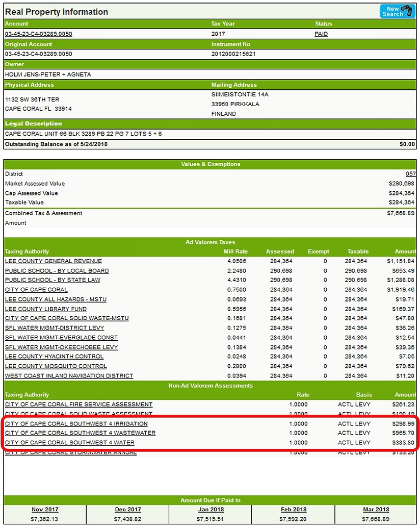Open the LEE COUNTY LIBRARY FUND link

(x=44, y=309)
